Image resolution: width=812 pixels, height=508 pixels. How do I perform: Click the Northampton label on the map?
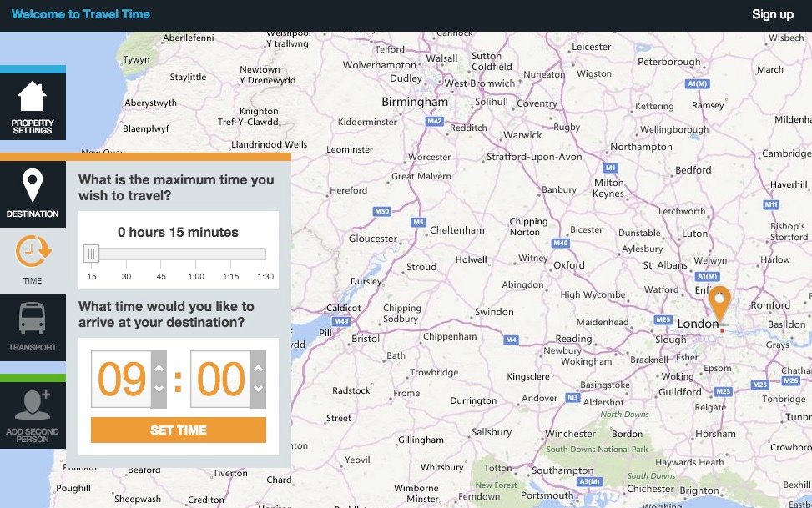(x=641, y=147)
